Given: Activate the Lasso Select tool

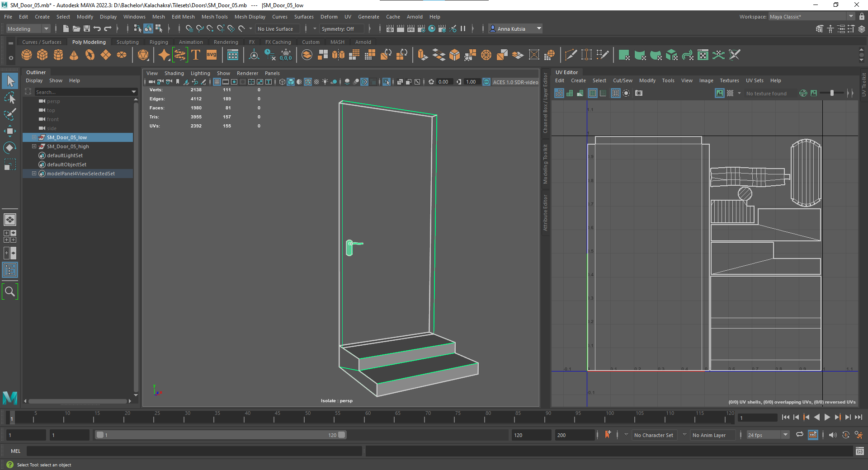Looking at the screenshot, I should tap(10, 98).
